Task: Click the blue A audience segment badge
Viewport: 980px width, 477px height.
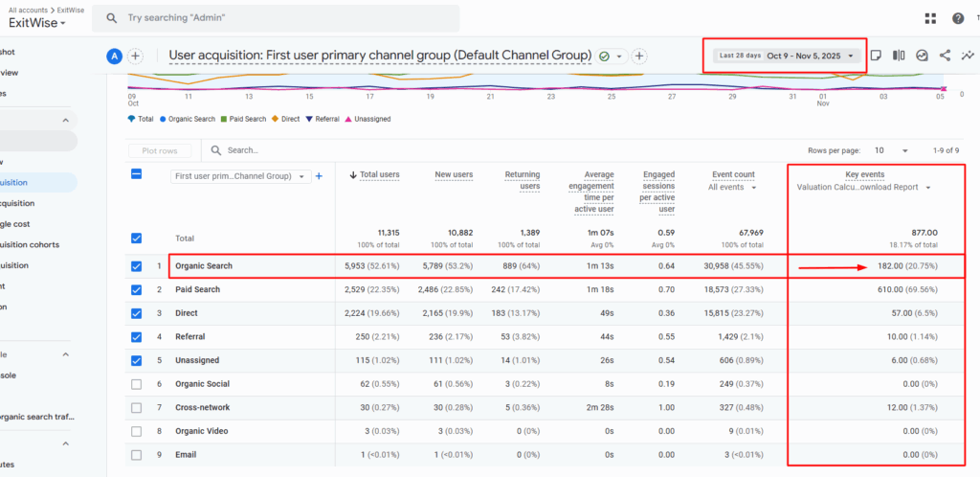Action: pos(114,57)
